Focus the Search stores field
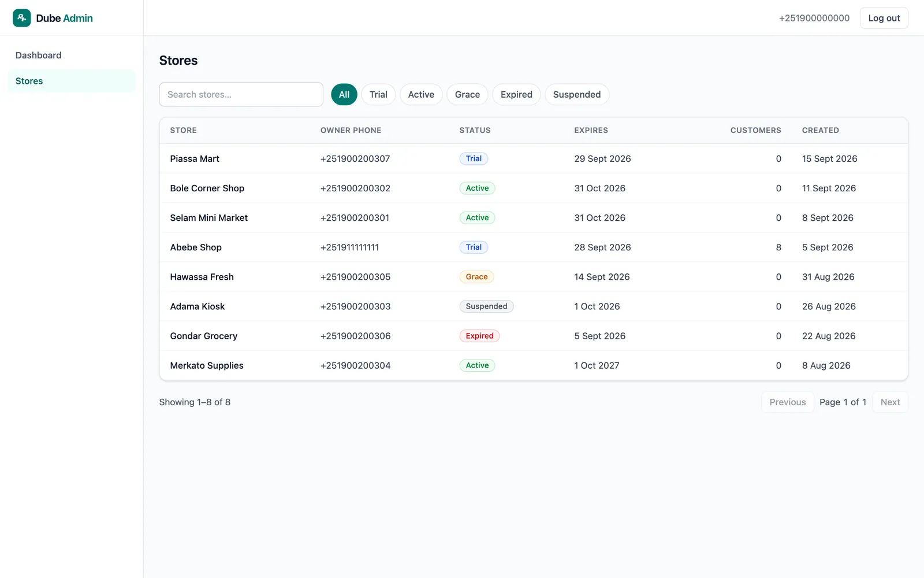Screen dimensions: 924x578 (x=241, y=94)
